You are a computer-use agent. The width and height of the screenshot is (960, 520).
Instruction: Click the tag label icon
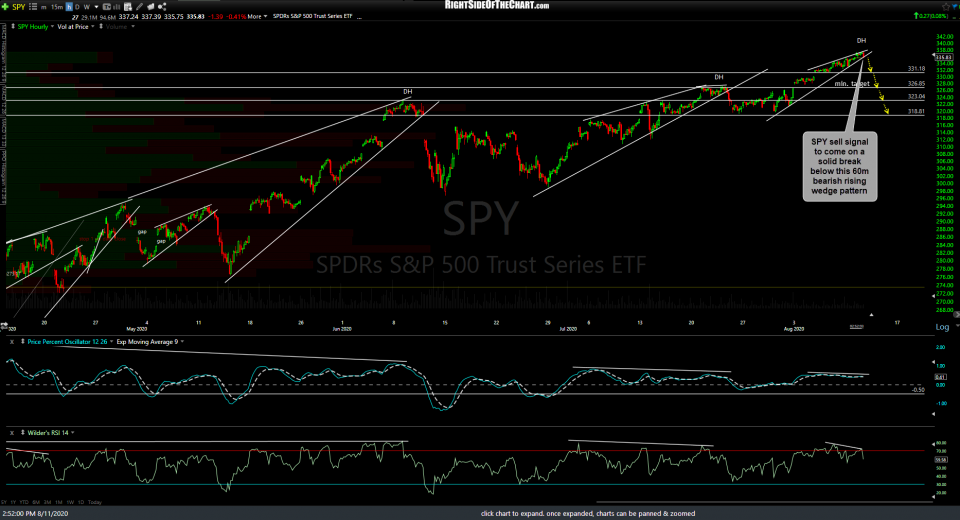tap(151, 7)
